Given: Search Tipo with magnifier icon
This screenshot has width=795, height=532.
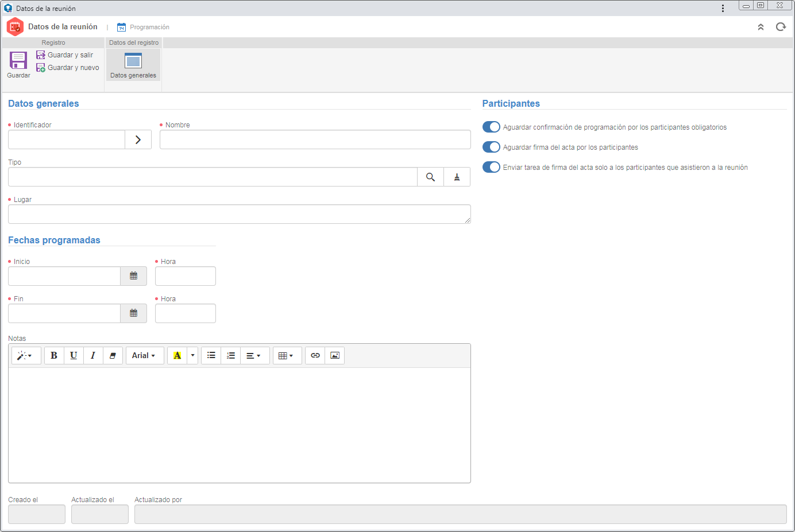Looking at the screenshot, I should point(430,177).
